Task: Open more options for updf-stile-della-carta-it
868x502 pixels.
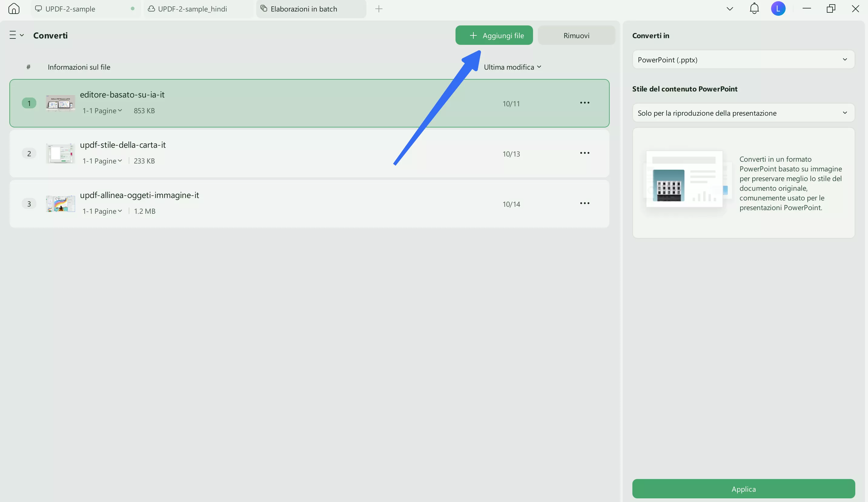Action: pos(585,153)
